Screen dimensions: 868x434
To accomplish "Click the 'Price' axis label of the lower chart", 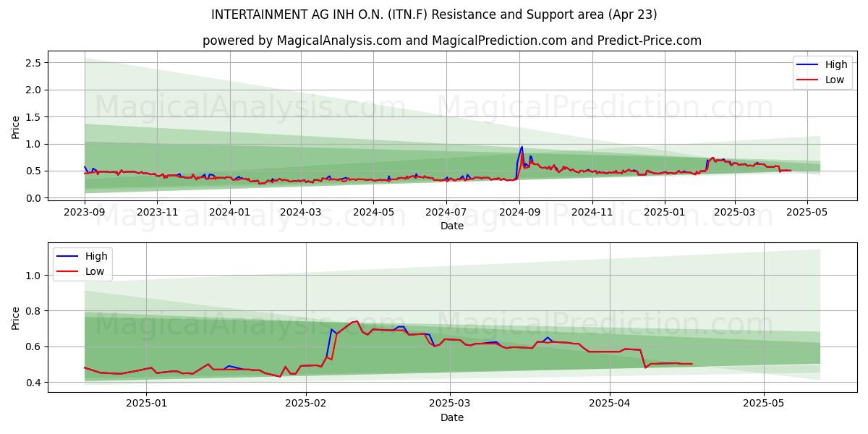I will [x=16, y=318].
